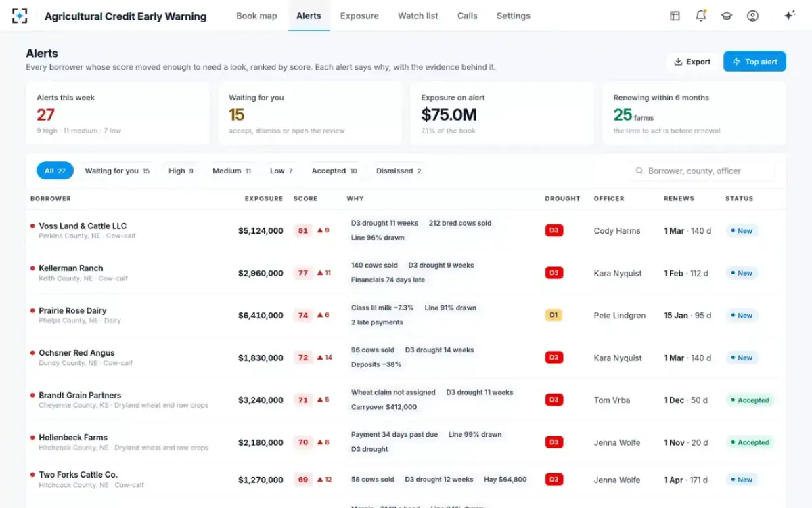812x508 pixels.
Task: Sort by the Exposure column header
Action: click(264, 198)
